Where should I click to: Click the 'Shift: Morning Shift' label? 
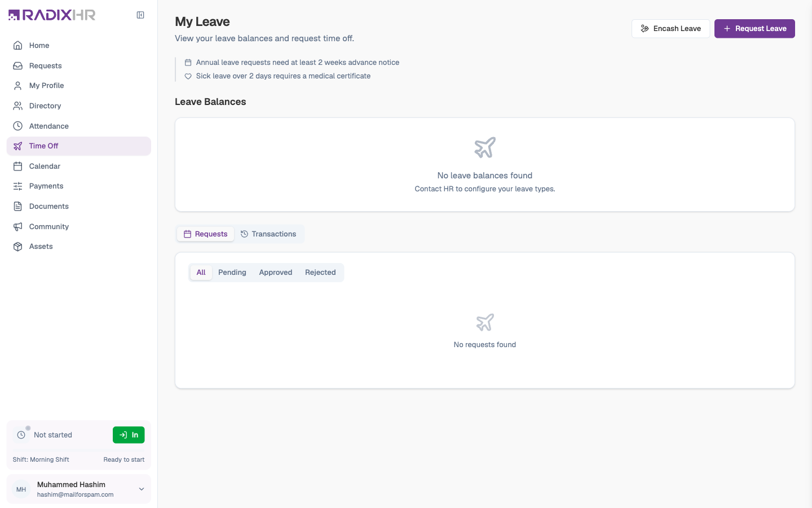[41, 459]
